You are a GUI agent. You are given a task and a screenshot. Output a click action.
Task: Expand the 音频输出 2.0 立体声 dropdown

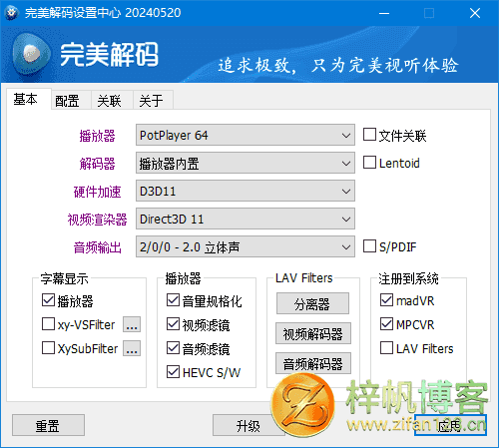246,246
